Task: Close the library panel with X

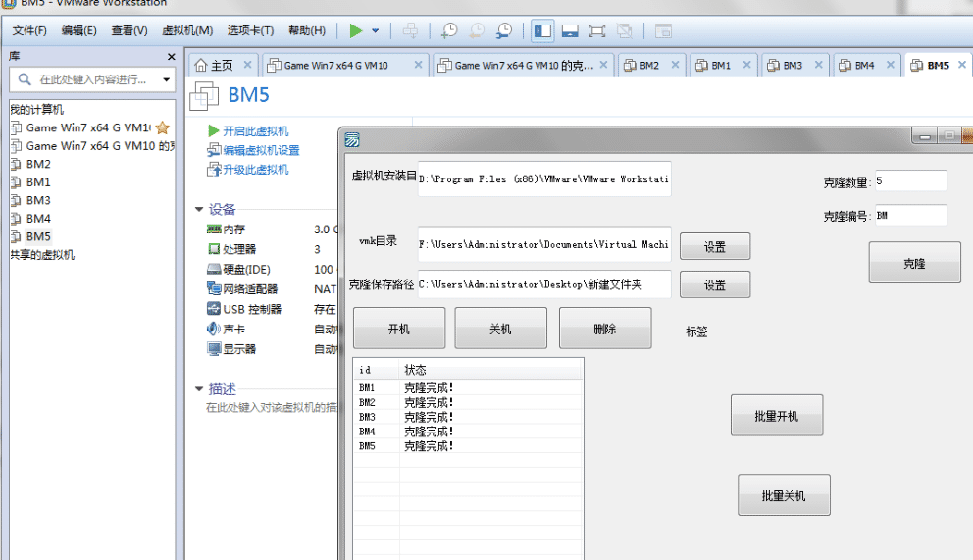Action: tap(172, 57)
